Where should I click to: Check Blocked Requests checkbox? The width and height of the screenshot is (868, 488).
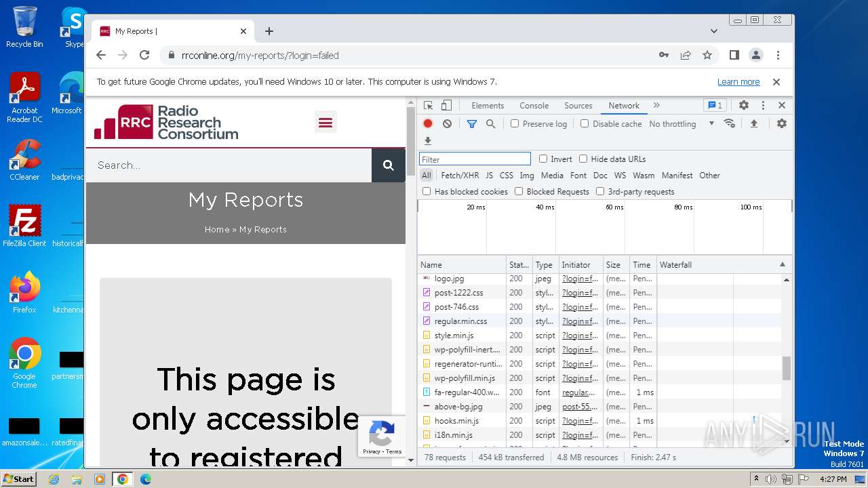point(519,192)
